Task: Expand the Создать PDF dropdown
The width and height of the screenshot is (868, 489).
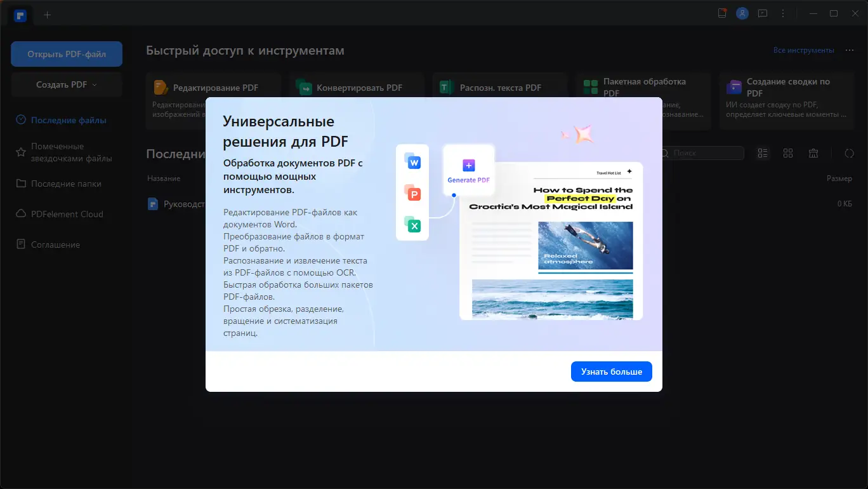Action: [x=66, y=84]
